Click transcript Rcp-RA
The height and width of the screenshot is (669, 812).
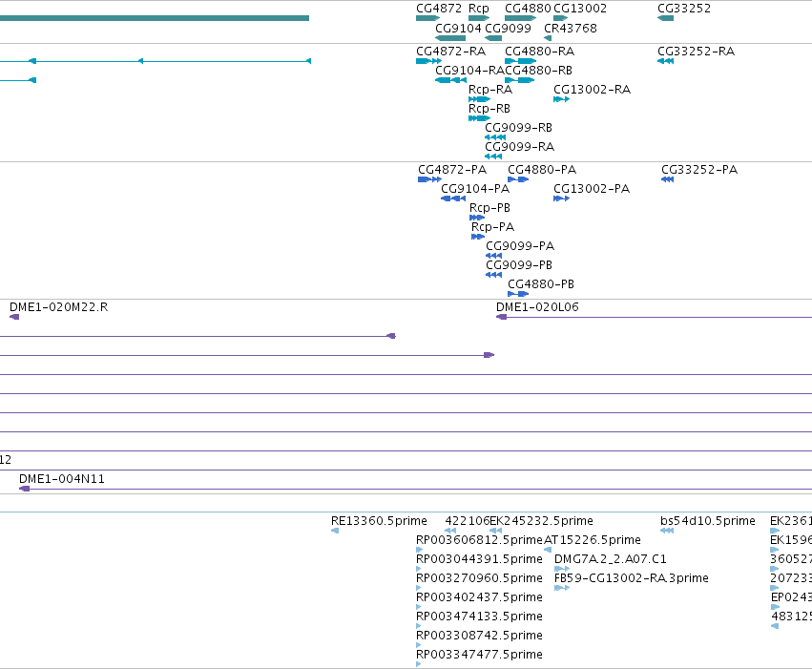coord(490,89)
